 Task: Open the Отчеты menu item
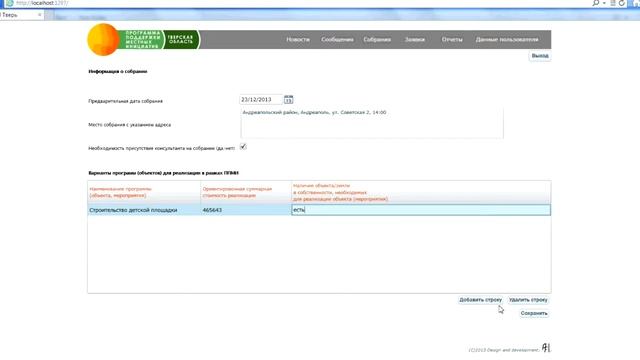(452, 40)
